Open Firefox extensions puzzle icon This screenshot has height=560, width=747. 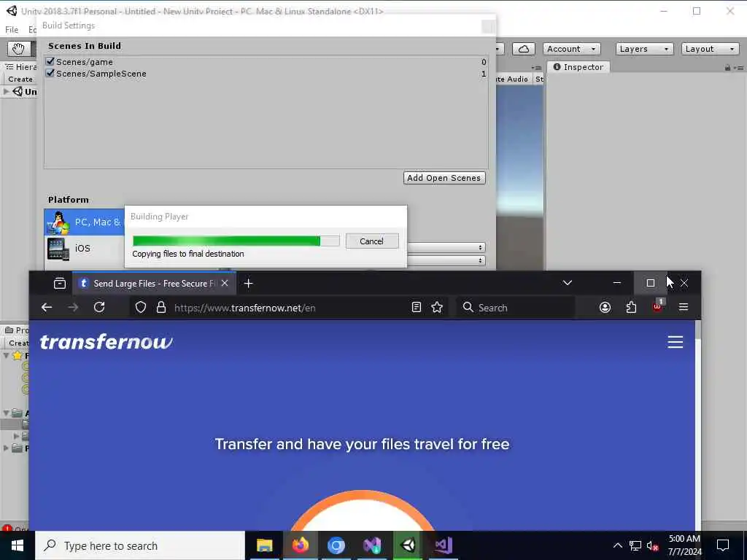click(631, 308)
